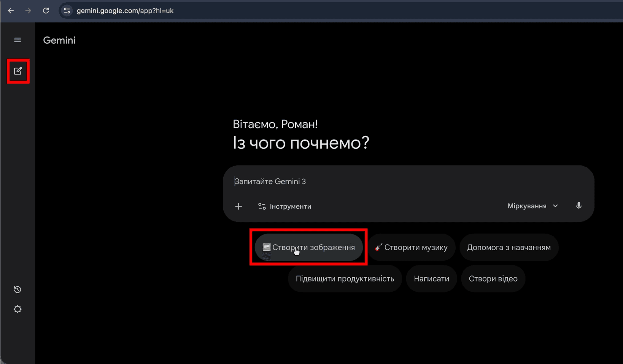Expand the Міркування model dropdown
This screenshot has width=623, height=364.
click(x=533, y=206)
